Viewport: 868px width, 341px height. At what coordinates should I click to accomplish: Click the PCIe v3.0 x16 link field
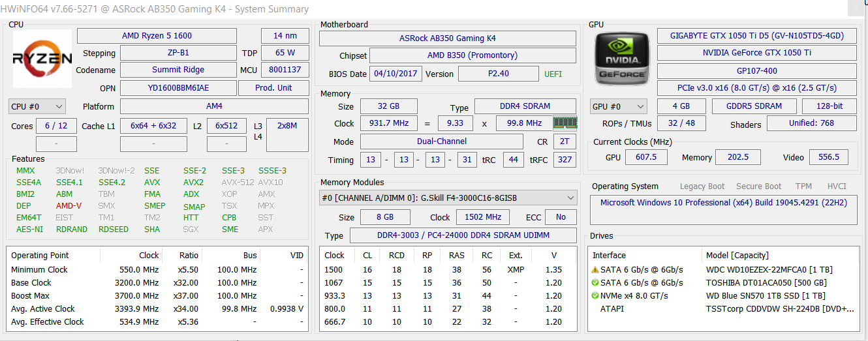tap(756, 88)
